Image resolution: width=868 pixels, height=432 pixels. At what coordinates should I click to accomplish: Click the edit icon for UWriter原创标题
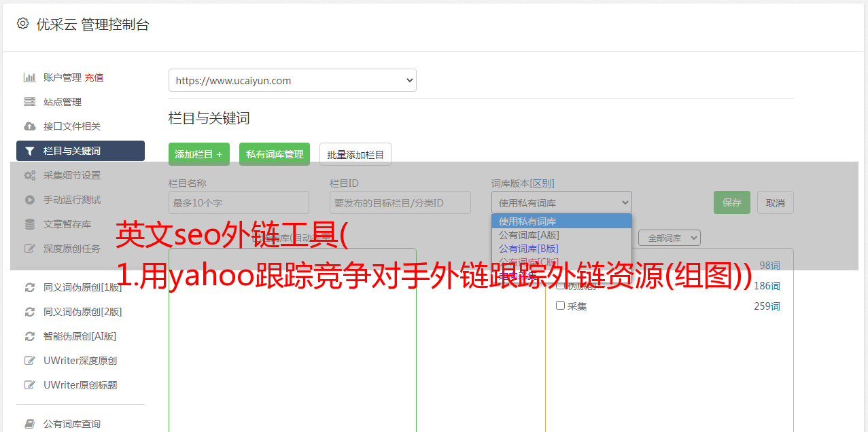[x=30, y=385]
